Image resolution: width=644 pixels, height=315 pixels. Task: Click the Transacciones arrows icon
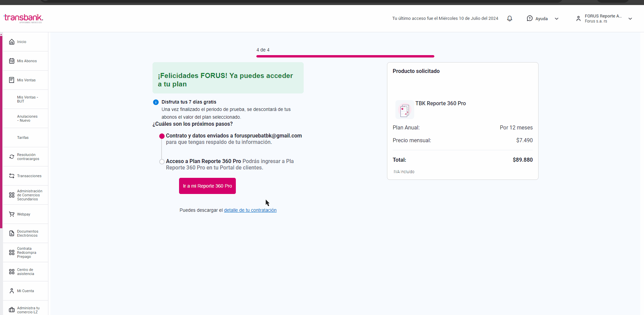12,176
